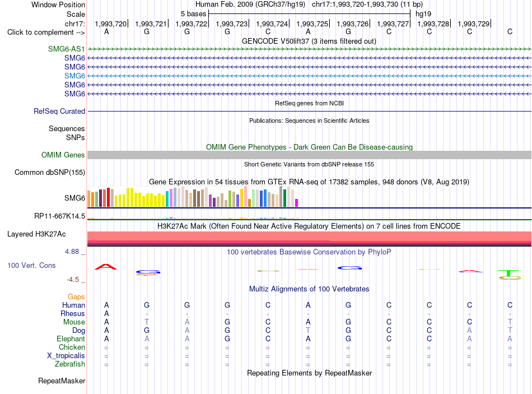Click the 'RefSeq genes from NCBI' title

tap(309, 103)
